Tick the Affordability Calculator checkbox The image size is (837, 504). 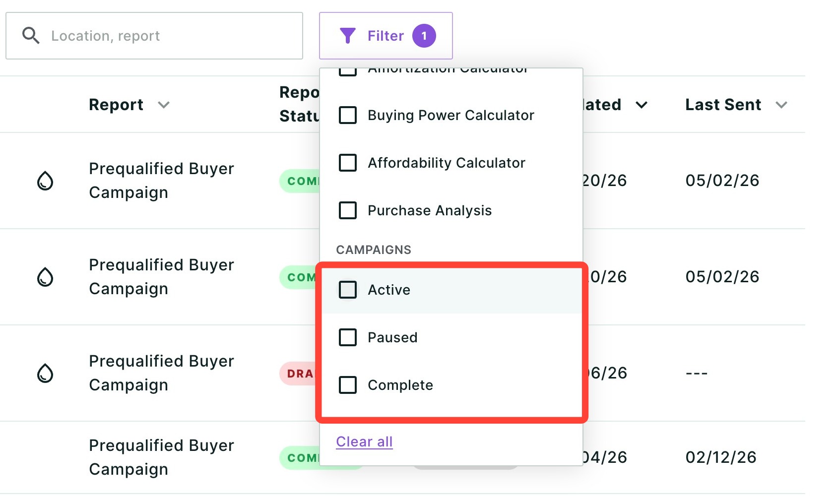pyautogui.click(x=347, y=163)
